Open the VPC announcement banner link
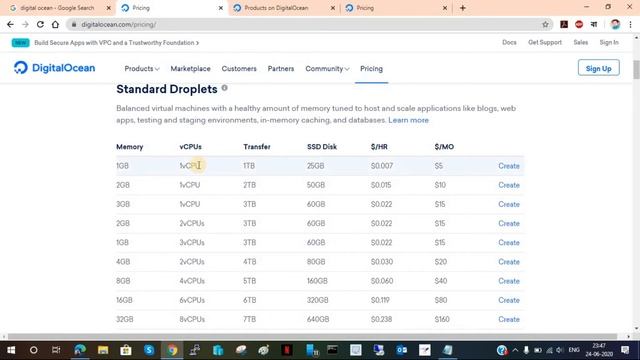640x360 pixels. pyautogui.click(x=117, y=42)
